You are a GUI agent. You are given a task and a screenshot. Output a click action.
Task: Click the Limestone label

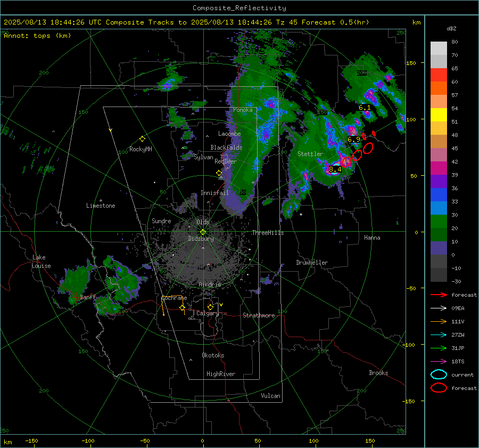point(101,206)
